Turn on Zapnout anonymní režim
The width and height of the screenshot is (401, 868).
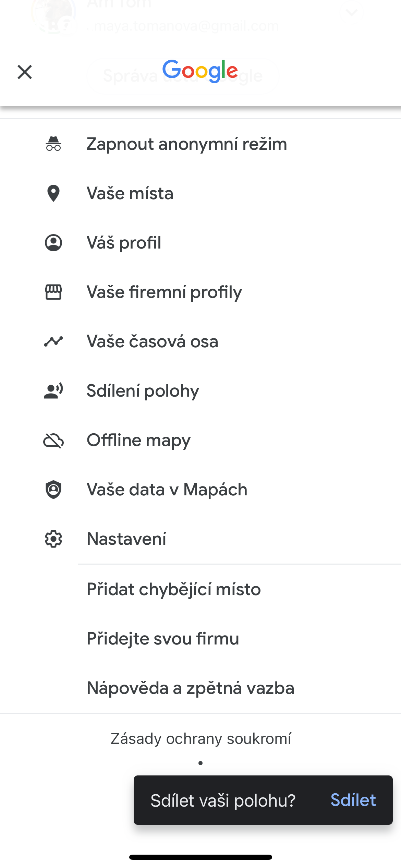(x=187, y=144)
